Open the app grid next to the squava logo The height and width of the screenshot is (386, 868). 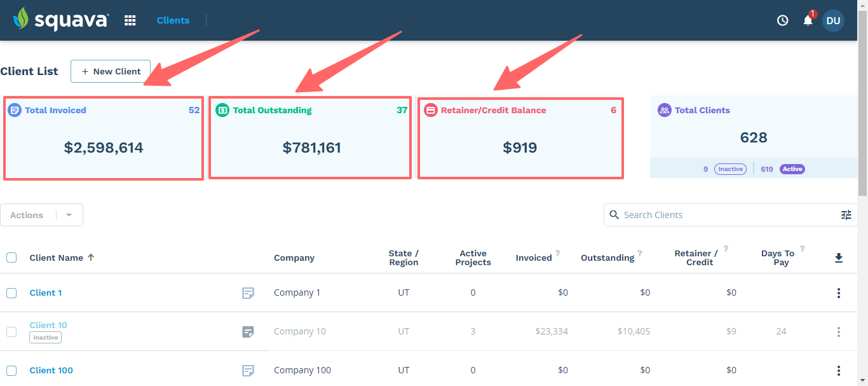pyautogui.click(x=130, y=20)
